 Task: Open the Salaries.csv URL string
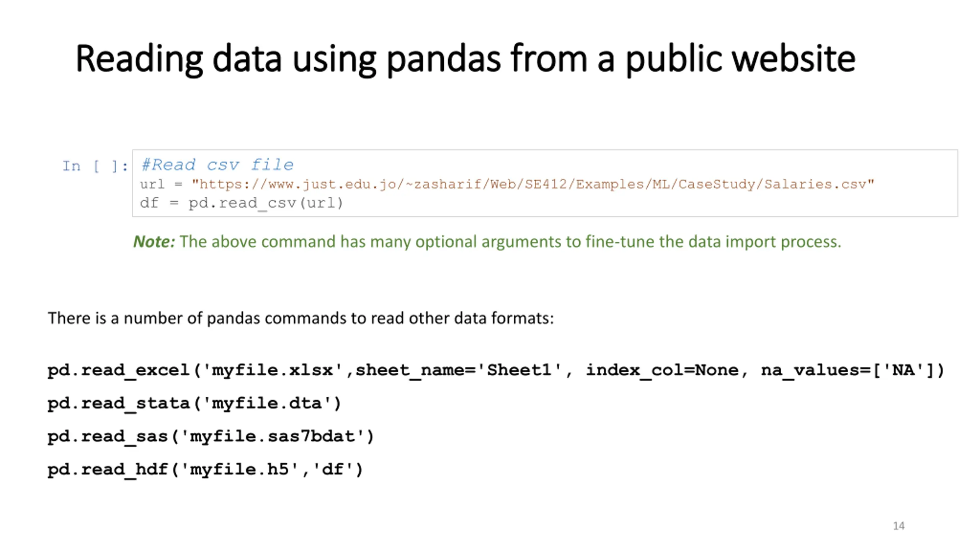(x=533, y=184)
